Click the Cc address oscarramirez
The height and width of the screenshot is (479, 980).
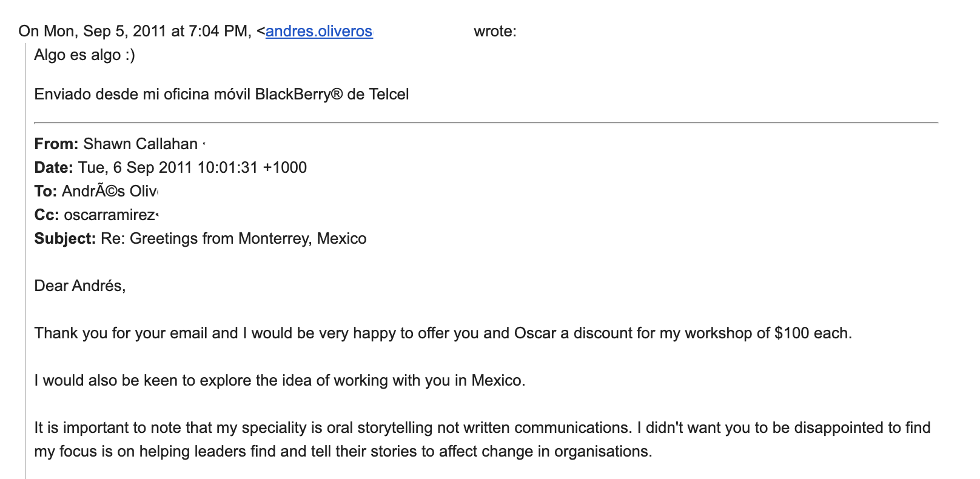[111, 215]
